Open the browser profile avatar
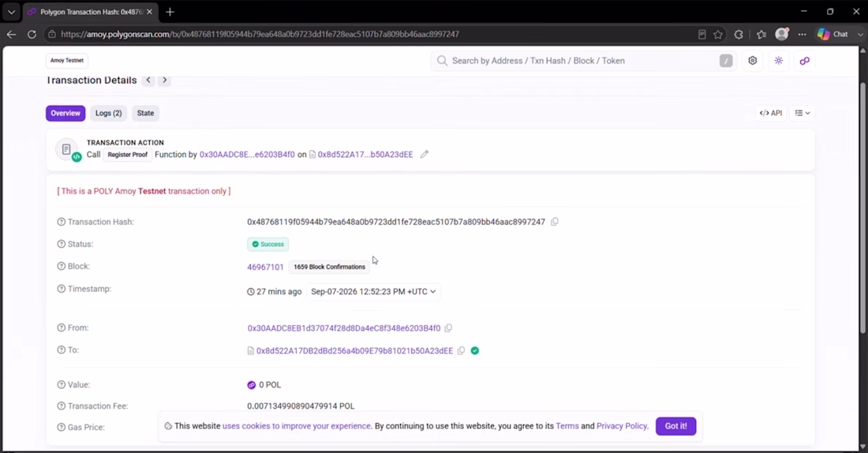Image resolution: width=868 pixels, height=453 pixels. [x=782, y=34]
